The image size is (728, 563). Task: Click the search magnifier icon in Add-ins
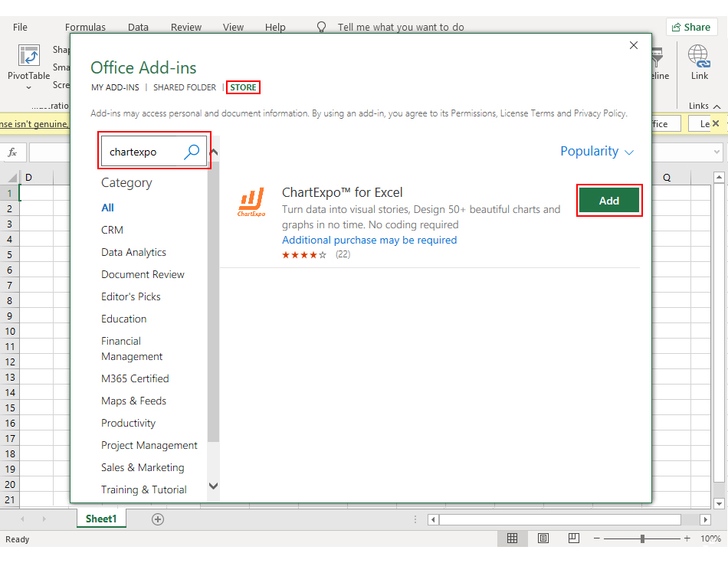[192, 152]
